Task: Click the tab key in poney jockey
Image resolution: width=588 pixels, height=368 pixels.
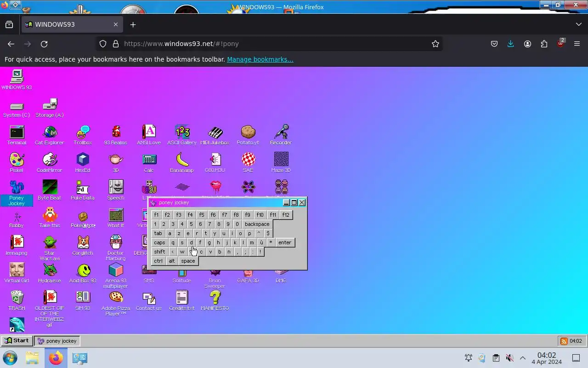Action: click(x=158, y=233)
